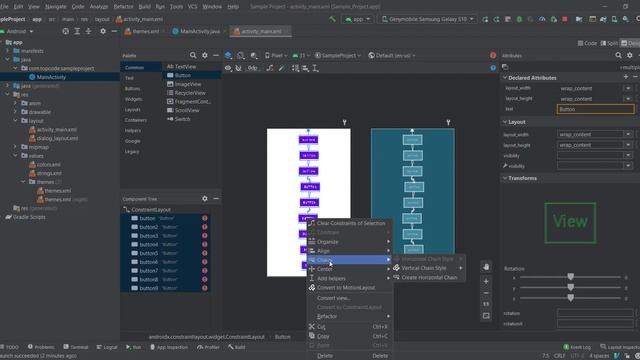Screen dimensions: 640x360
Task: Click the default margins 0dp button
Action: (253, 68)
